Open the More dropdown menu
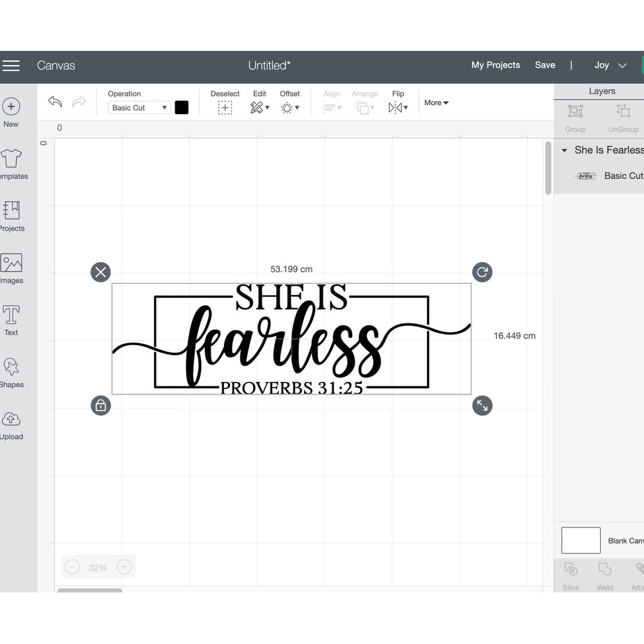This screenshot has width=644, height=644. (x=436, y=102)
